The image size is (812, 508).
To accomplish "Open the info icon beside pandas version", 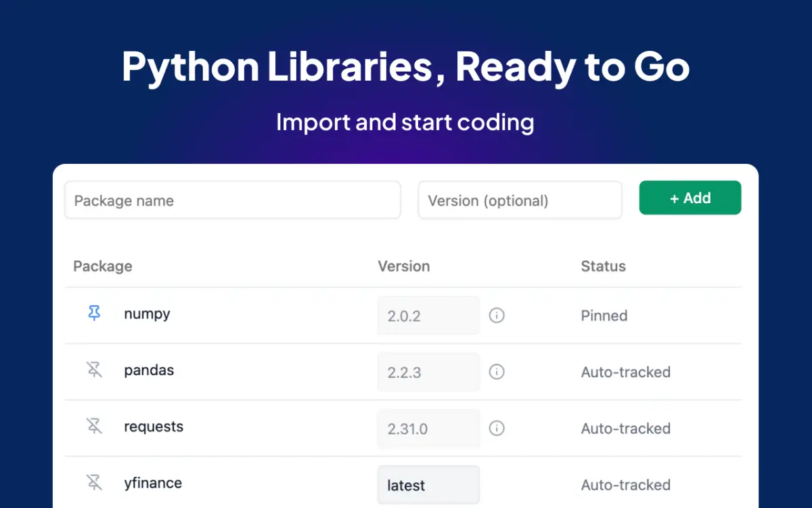I will point(497,372).
